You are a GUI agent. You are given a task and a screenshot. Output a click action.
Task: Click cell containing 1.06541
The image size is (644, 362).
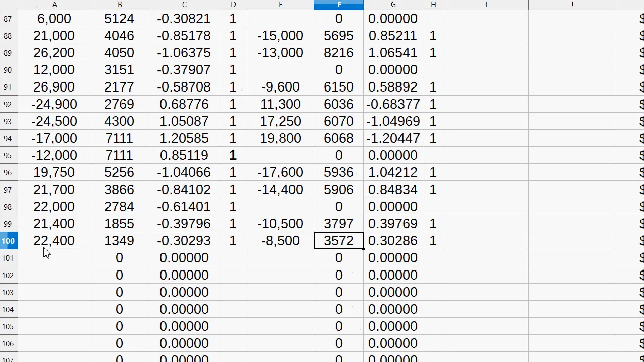393,53
